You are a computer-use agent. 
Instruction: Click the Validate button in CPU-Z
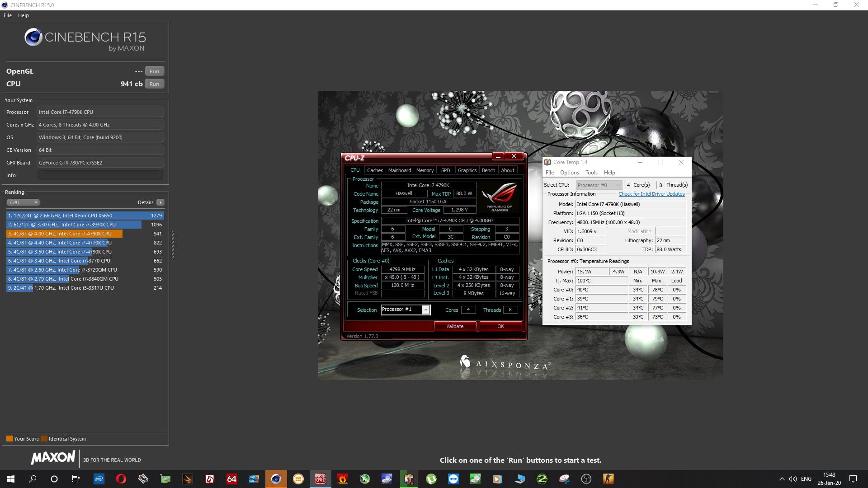455,326
